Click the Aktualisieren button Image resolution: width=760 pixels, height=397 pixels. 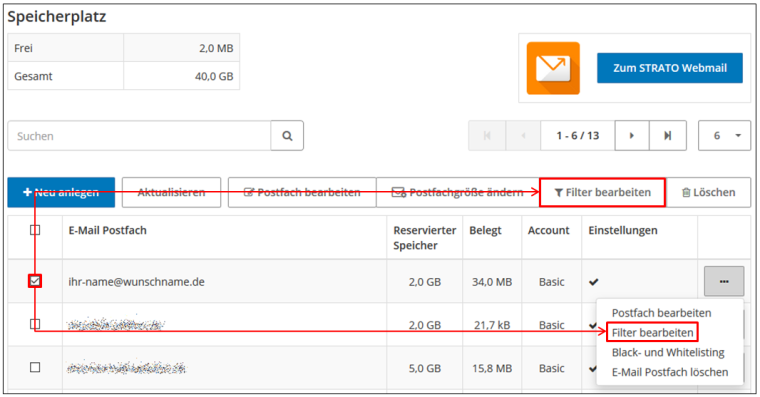pos(172,192)
